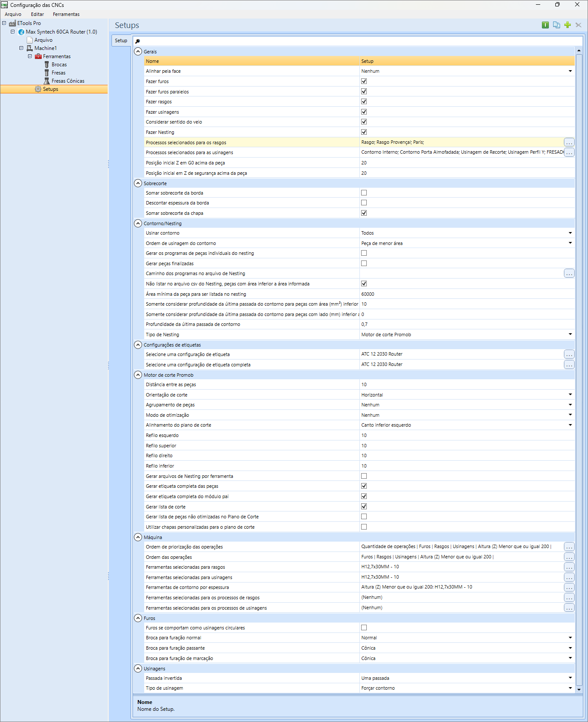This screenshot has width=588, height=722.
Task: Select the Brocas tree item
Action: pos(59,65)
